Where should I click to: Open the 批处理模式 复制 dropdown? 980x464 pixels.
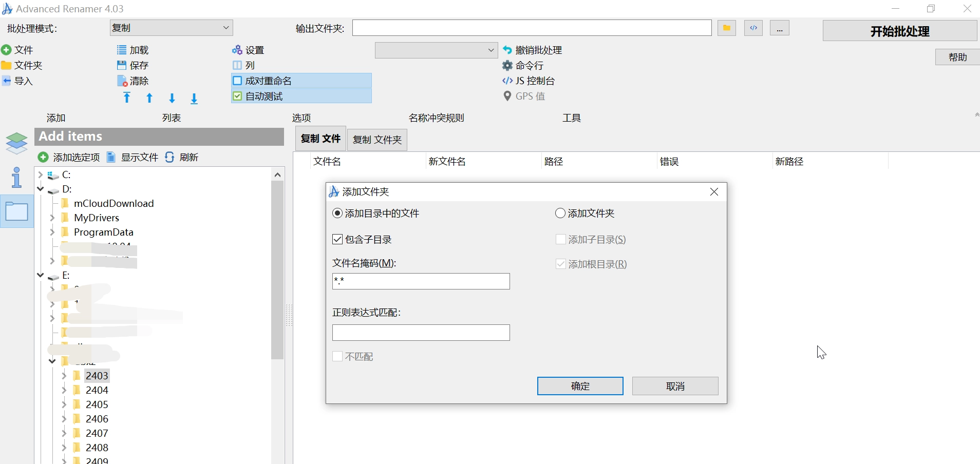[172, 28]
